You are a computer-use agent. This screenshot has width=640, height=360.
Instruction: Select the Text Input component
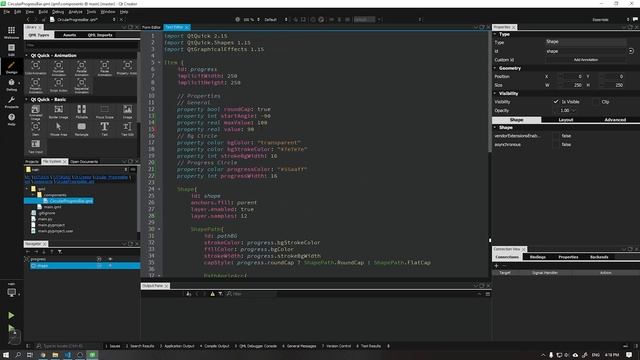point(36,146)
